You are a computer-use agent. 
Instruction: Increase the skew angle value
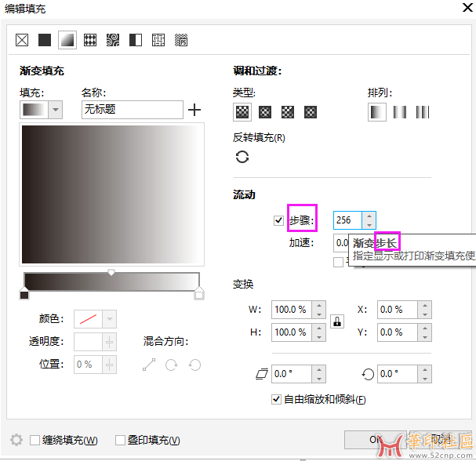pyautogui.click(x=318, y=369)
